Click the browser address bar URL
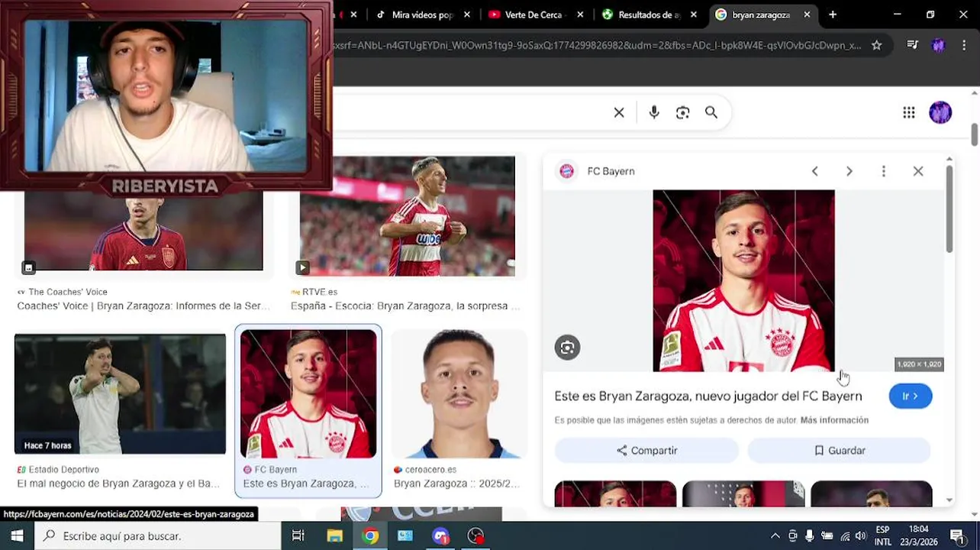 tap(596, 45)
